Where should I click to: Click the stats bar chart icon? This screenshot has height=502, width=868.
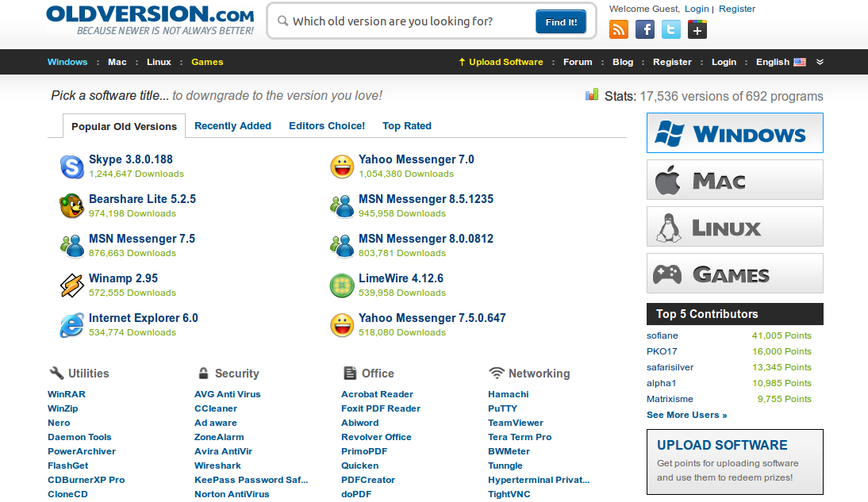point(592,94)
